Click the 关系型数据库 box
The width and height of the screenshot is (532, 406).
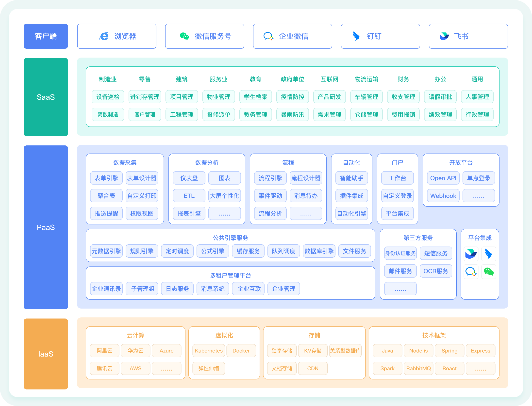point(346,351)
